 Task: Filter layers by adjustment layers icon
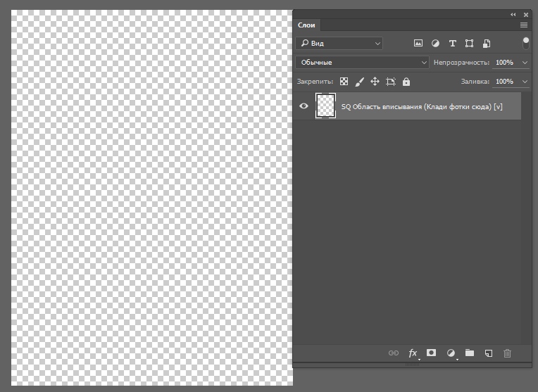pos(435,43)
